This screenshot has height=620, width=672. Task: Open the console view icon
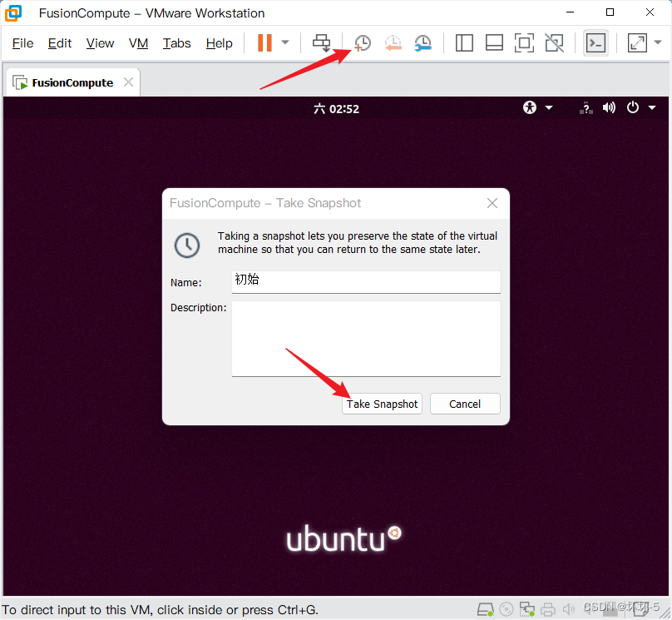(595, 43)
